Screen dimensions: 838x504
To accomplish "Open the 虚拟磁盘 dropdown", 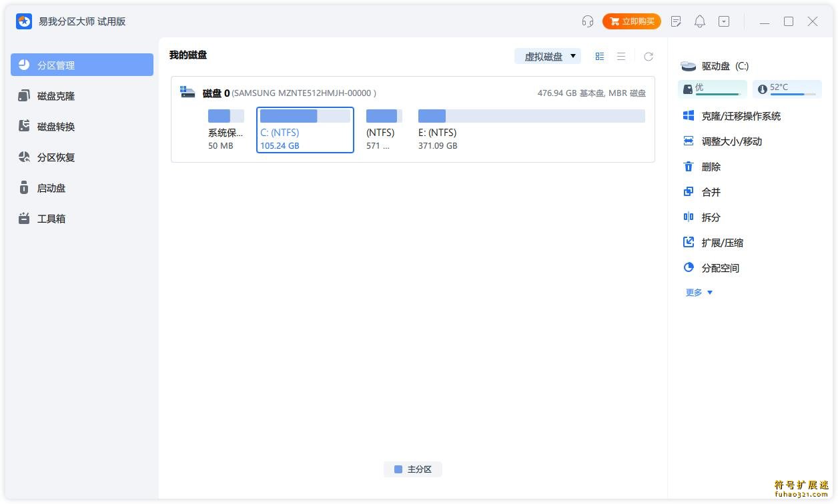I will [x=548, y=56].
